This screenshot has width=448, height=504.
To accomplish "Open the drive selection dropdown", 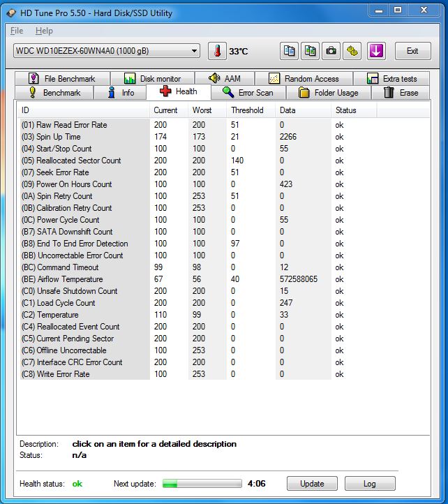I will click(x=107, y=51).
